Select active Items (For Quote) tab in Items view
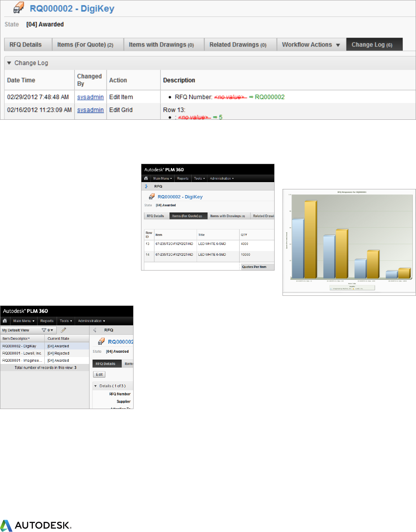Screen dimensions: 416x532 coord(188,216)
